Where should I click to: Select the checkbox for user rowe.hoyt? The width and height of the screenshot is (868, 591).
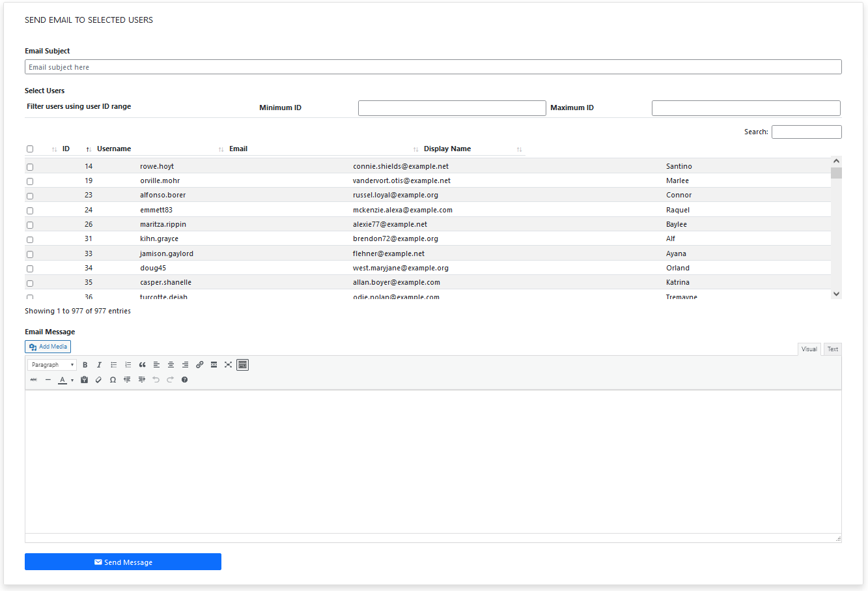point(30,167)
